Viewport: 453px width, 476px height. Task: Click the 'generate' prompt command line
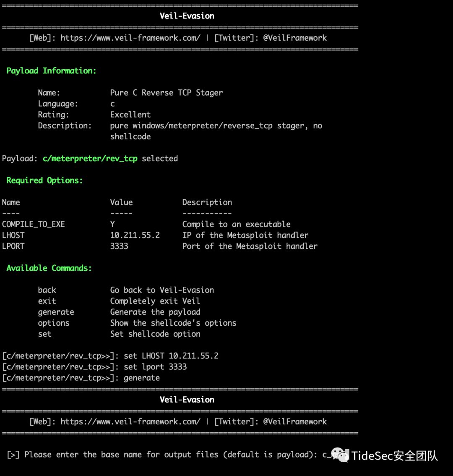pyautogui.click(x=81, y=378)
